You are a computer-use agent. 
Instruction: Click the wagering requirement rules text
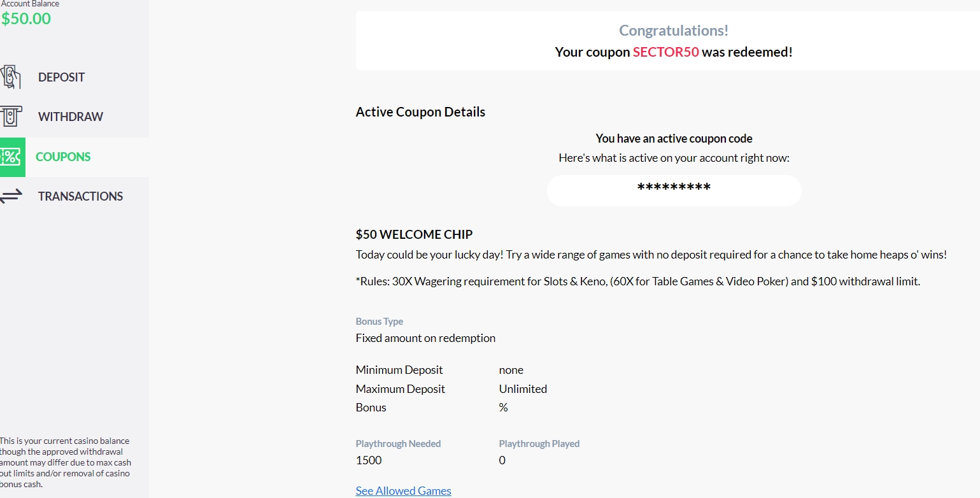coord(637,281)
